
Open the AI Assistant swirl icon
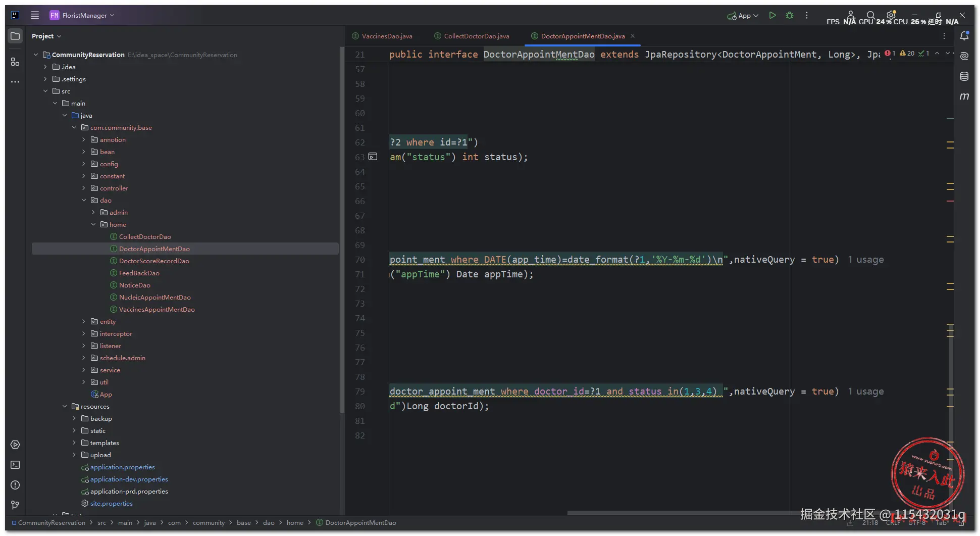point(964,56)
